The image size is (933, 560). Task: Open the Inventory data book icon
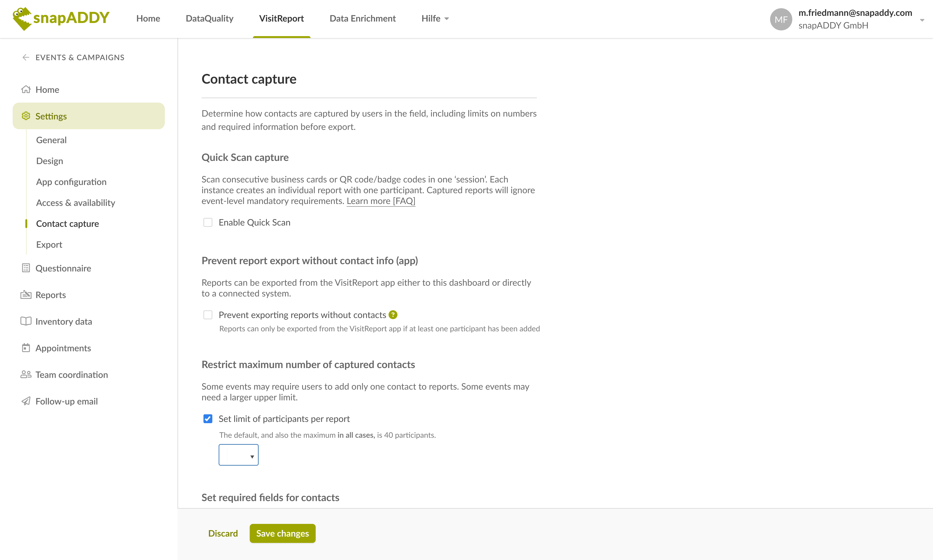pos(26,321)
